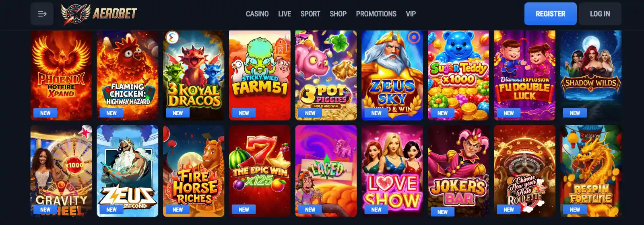Viewport: 644px width, 225px height.
Task: Open the VIP page
Action: click(411, 14)
